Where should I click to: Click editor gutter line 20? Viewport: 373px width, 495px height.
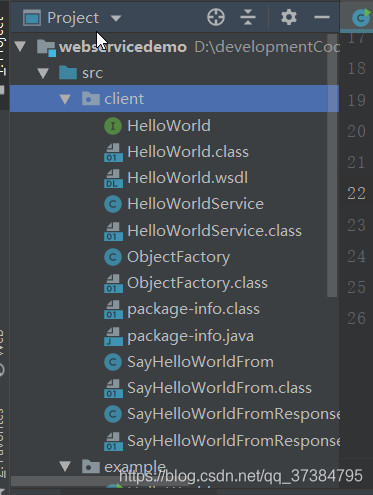(356, 131)
